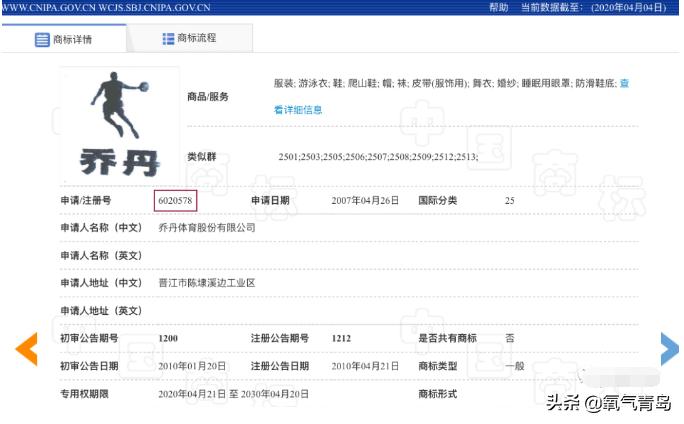Open the 商标详情 tab
The height and width of the screenshot is (424, 684).
tap(64, 39)
